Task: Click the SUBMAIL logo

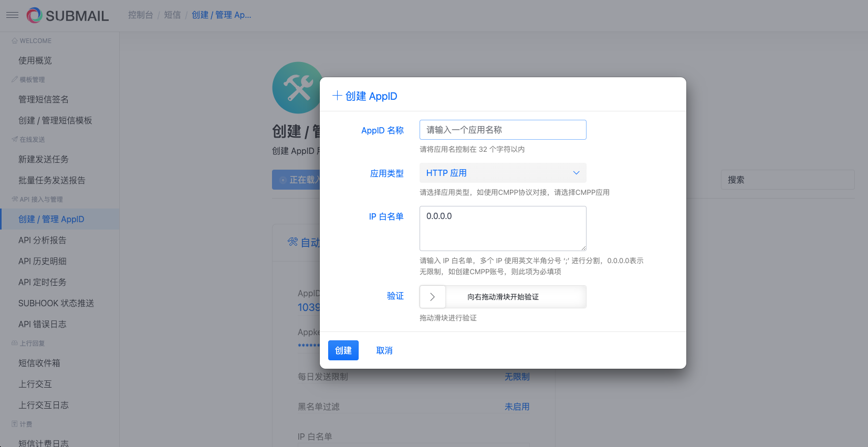Action: pyautogui.click(x=68, y=15)
